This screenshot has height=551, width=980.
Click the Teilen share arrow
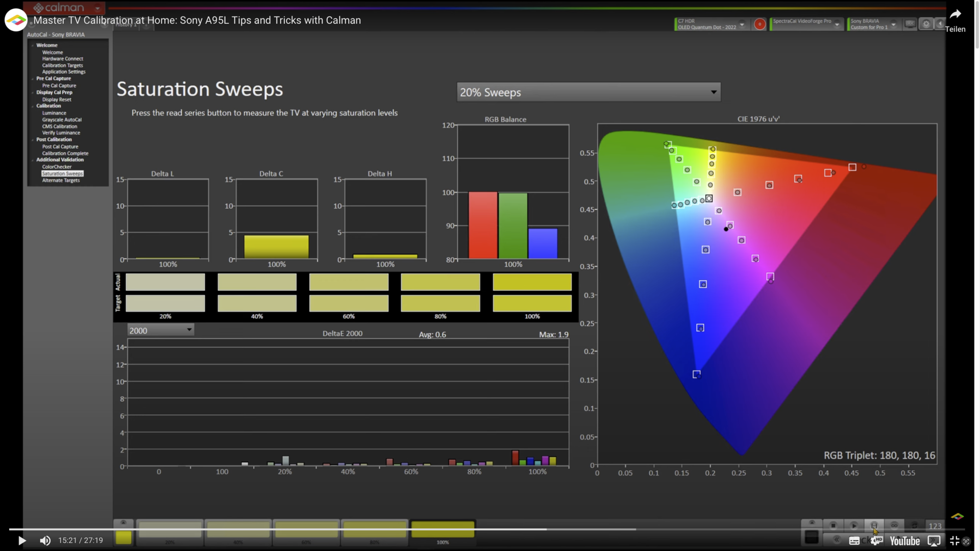[x=955, y=14]
